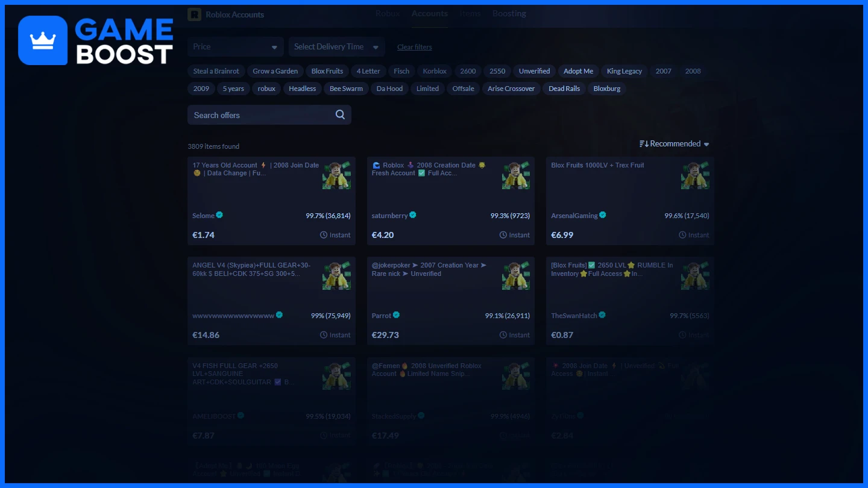Open the @jokerpoker 2007 Creation Year listing

429,269
